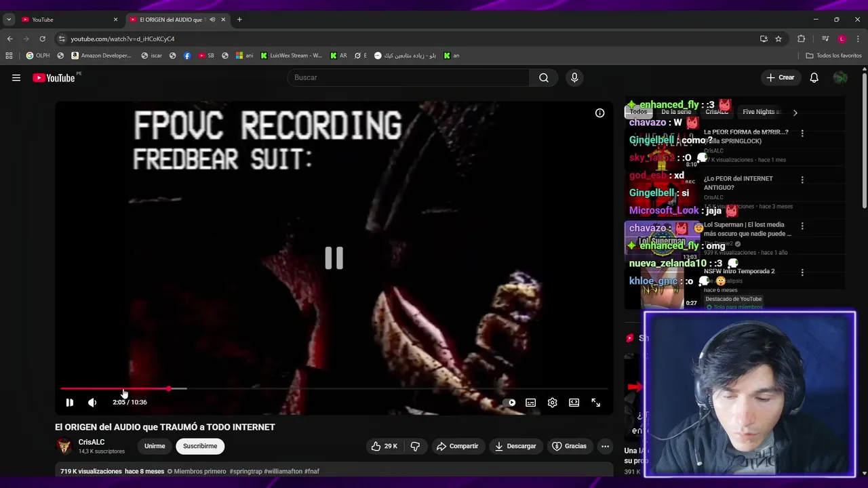Open options for NSFW Intro Temporada 2
Image resolution: width=868 pixels, height=488 pixels.
[x=802, y=272]
